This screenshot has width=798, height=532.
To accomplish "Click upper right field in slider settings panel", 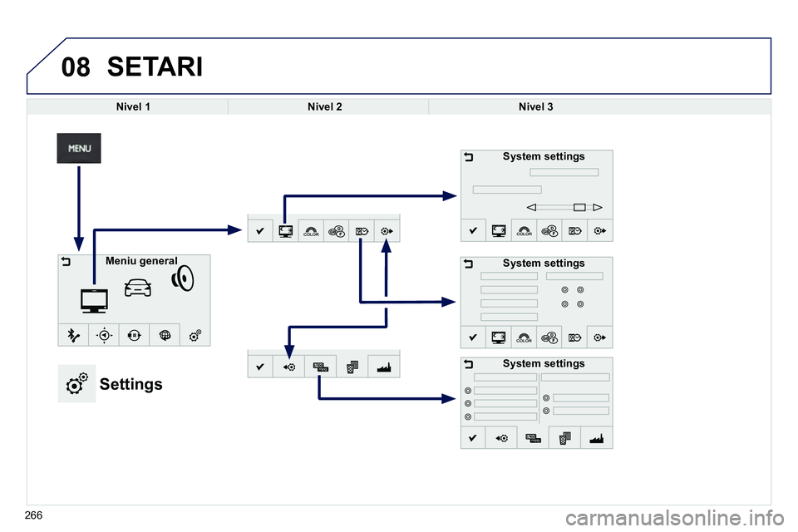I will 564,172.
